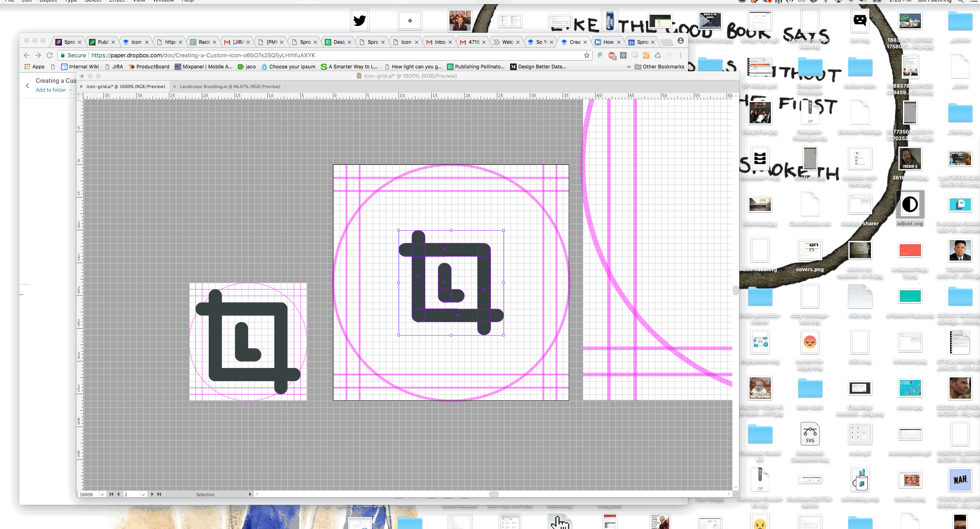Click the Add to folder link
980x529 pixels.
tap(51, 90)
